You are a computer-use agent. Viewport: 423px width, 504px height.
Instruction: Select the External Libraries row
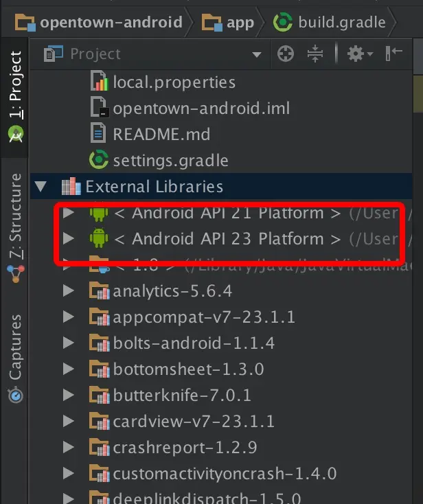(221, 186)
